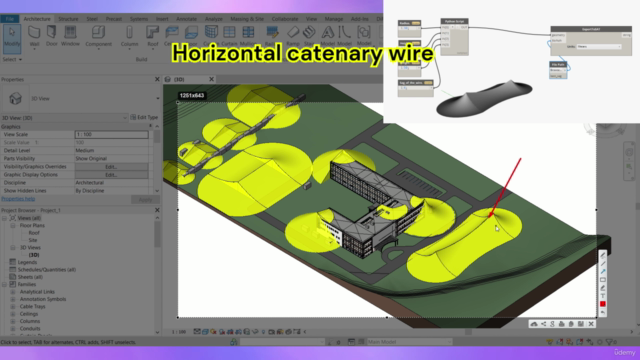Select the Floor tool icon
Viewport: 640px width, 360px height.
(x=191, y=33)
